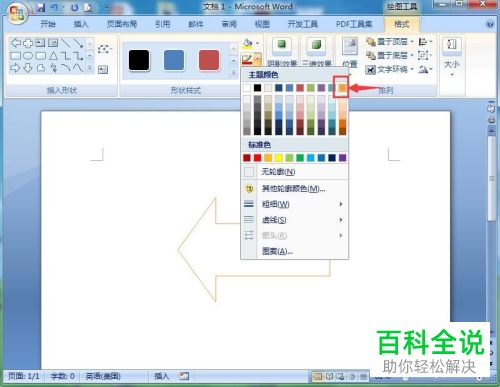Viewport: 500px width, 387px height.
Task: Select the straight line shape in gallery
Action: [66, 43]
